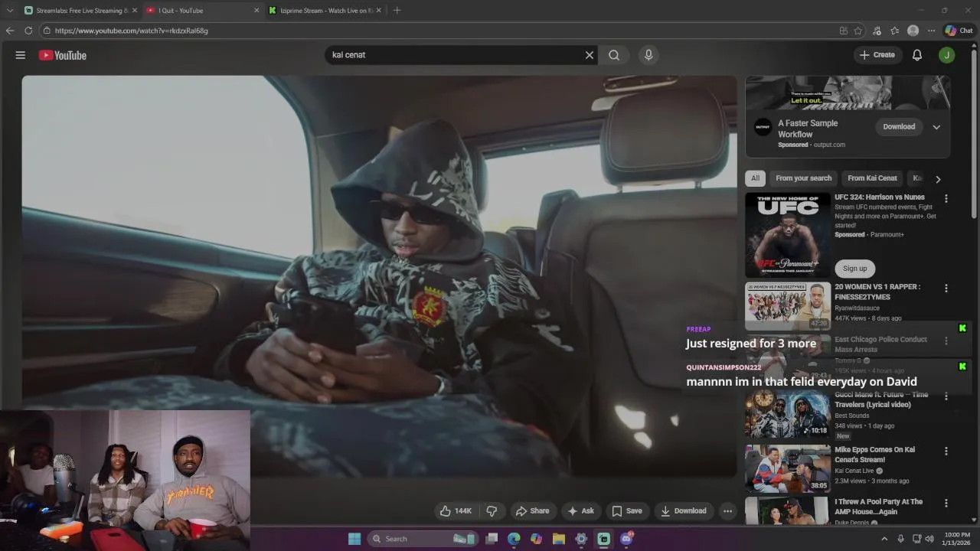Viewport: 980px width, 551px height.
Task: View site information padlock icon
Action: pos(47,31)
